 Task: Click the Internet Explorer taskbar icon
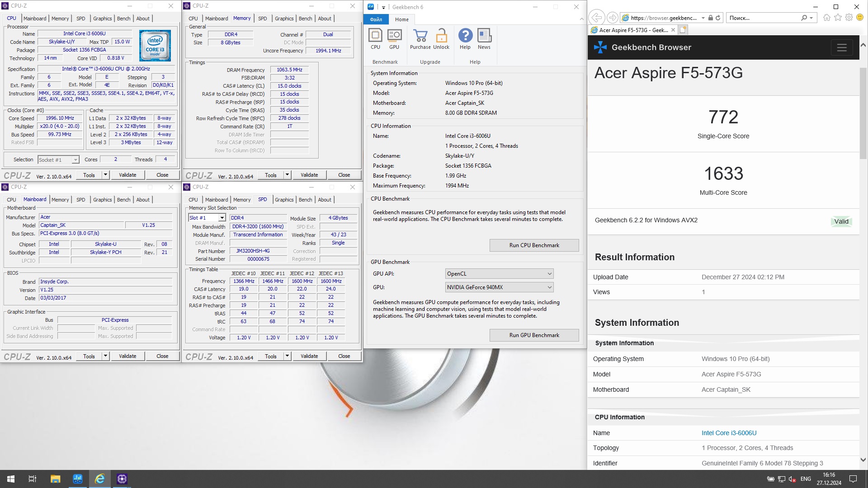click(100, 479)
